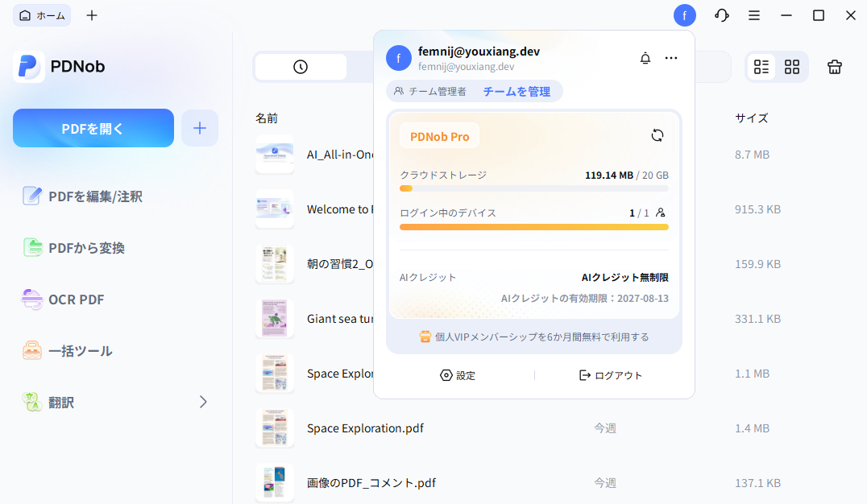Open the Welcome to file thumbnail
Viewport: 867px width, 504px height.
pyautogui.click(x=275, y=209)
